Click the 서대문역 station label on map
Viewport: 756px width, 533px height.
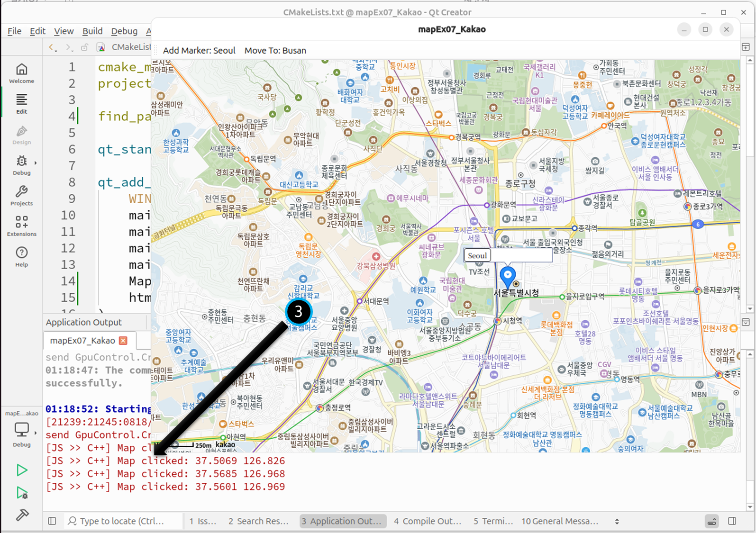coord(376,301)
